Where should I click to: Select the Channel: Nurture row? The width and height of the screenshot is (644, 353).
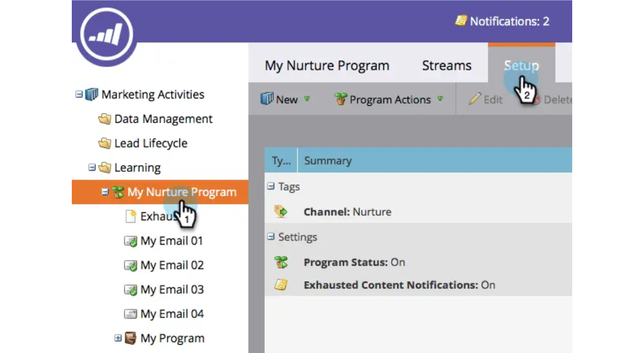coord(418,212)
